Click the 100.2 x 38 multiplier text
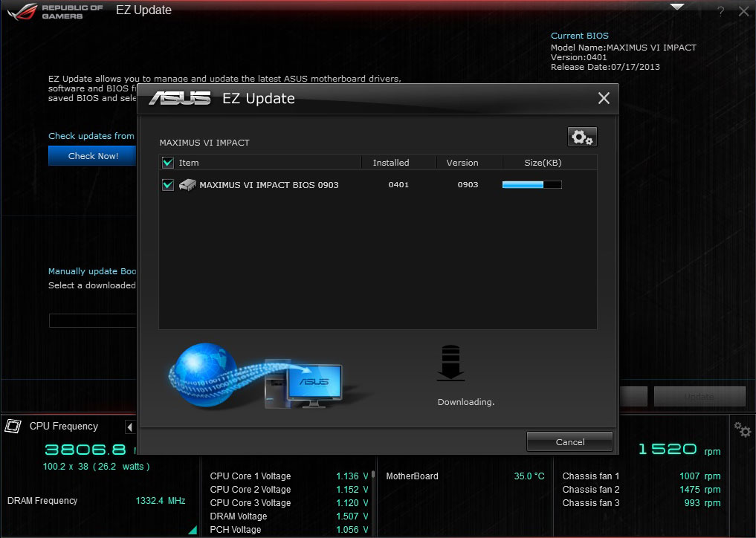The height and width of the screenshot is (538, 756). (65, 467)
